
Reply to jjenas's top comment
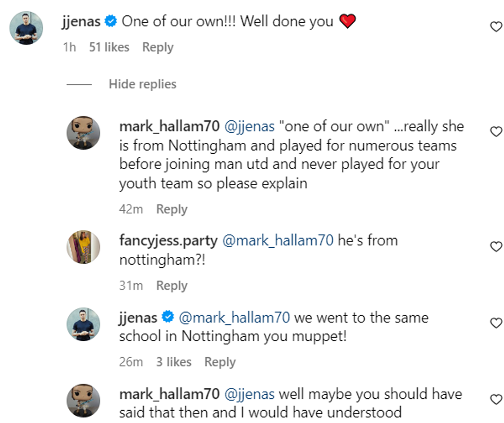coord(158,47)
